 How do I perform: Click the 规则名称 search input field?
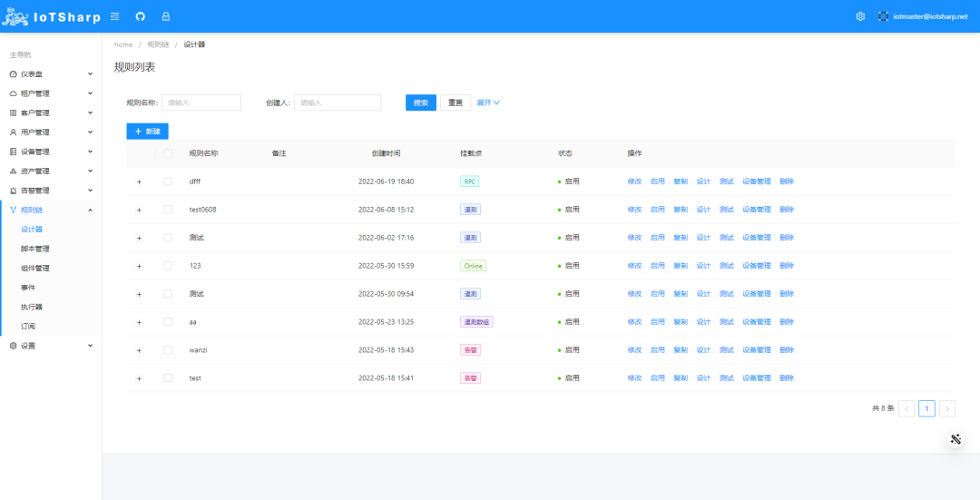point(201,103)
